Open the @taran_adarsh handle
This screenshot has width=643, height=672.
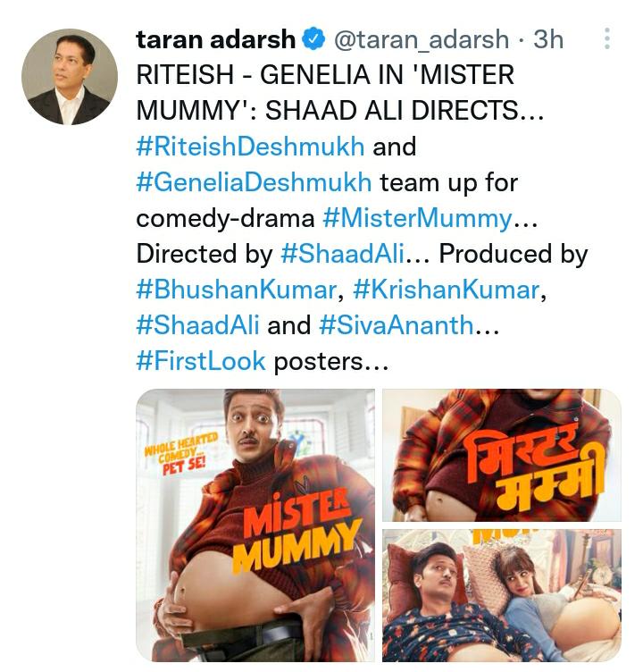click(x=422, y=40)
